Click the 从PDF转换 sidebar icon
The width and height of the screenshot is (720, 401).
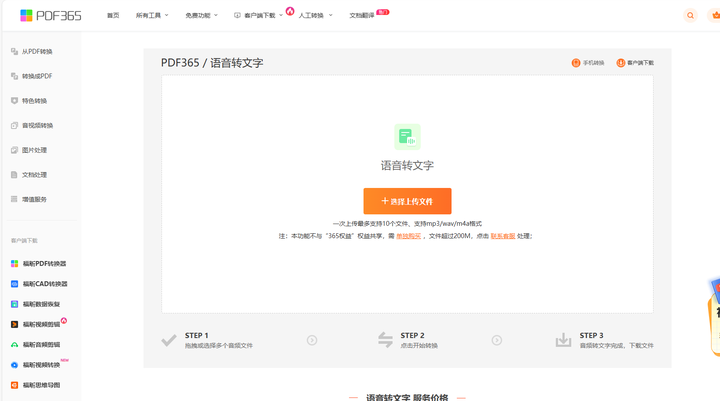click(x=14, y=51)
